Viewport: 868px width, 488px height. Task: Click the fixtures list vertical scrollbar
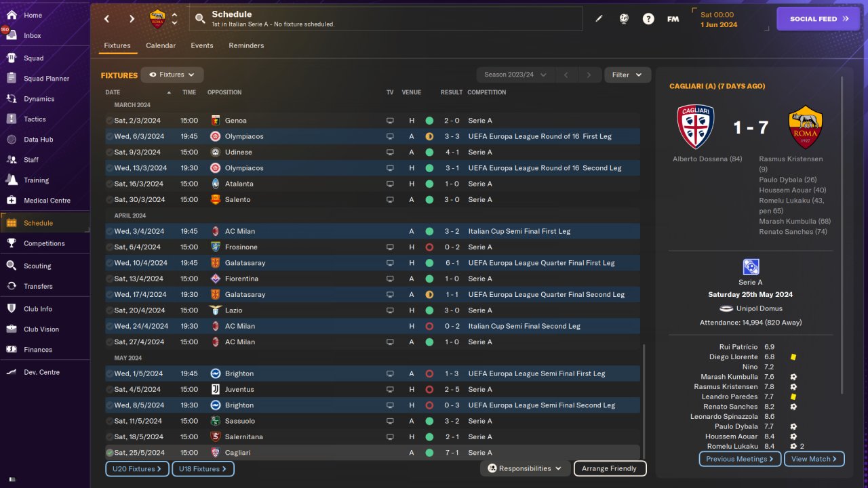[644, 400]
